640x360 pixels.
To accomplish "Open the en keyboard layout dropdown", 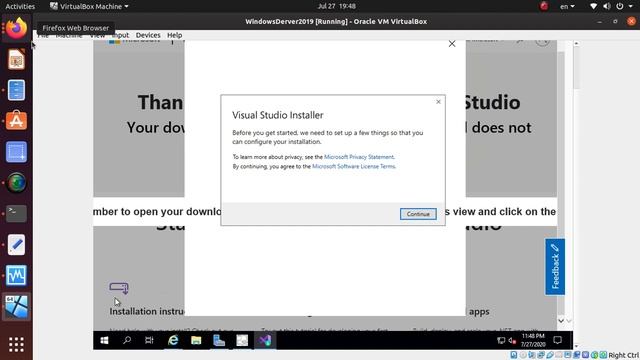I will 567,6.
